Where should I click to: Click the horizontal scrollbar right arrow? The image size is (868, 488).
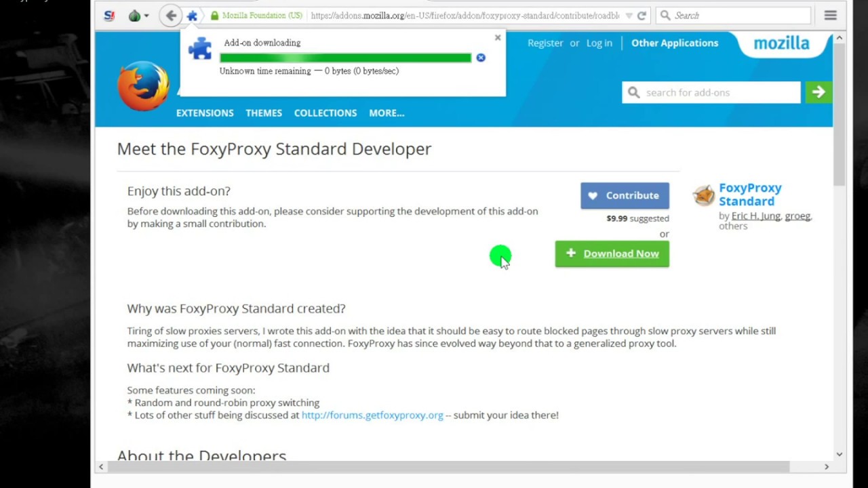point(827,466)
